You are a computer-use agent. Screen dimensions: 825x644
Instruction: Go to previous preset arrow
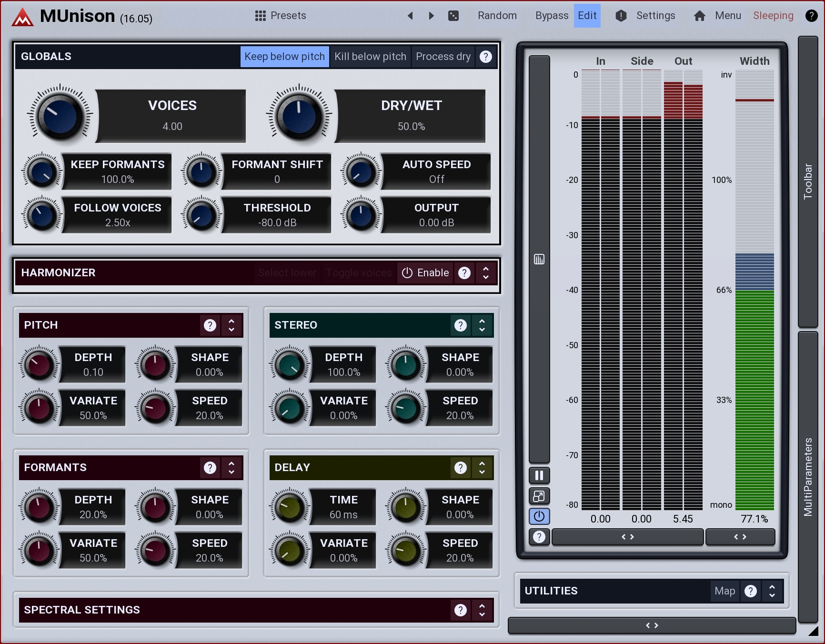(410, 16)
